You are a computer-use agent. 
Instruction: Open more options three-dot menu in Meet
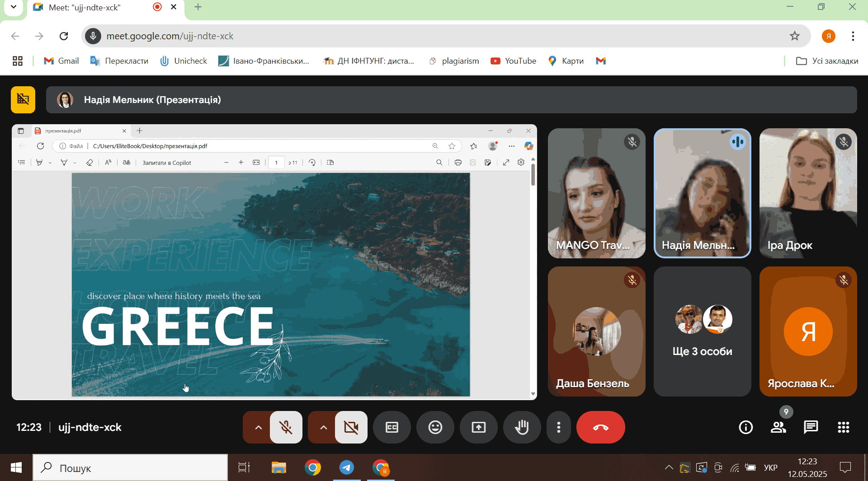click(559, 427)
